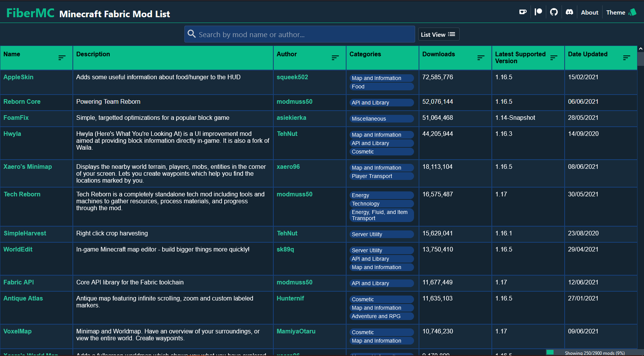Open the GitHub repository icon
The image size is (644, 356).
554,12
